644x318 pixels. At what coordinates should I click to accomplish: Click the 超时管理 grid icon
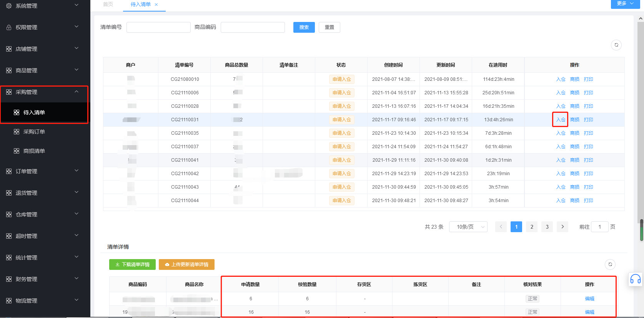[9, 236]
